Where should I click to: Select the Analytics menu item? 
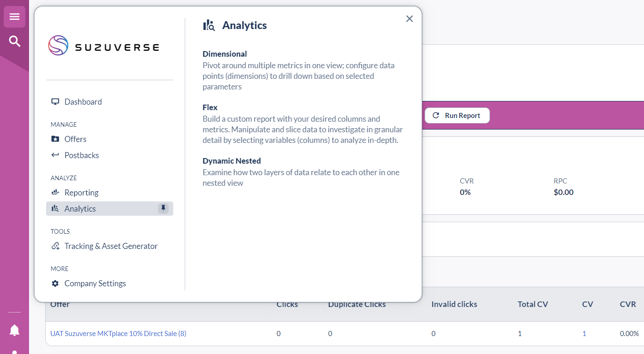(x=80, y=209)
